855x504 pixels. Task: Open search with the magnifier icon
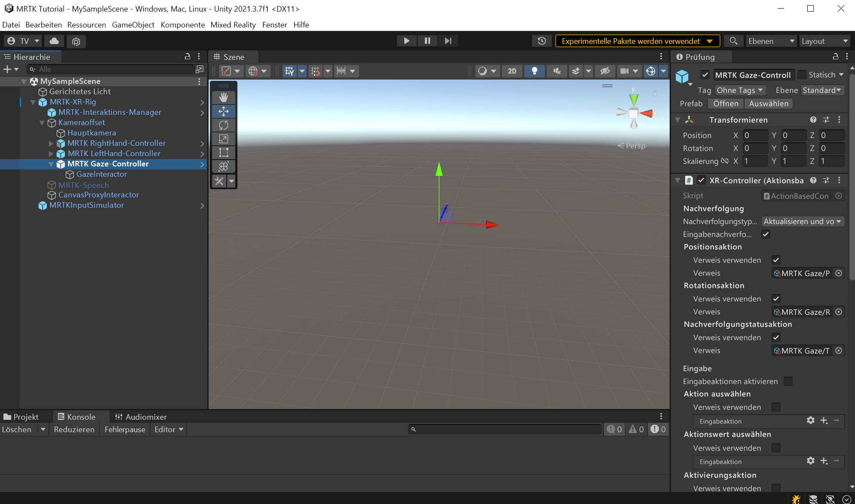click(734, 41)
